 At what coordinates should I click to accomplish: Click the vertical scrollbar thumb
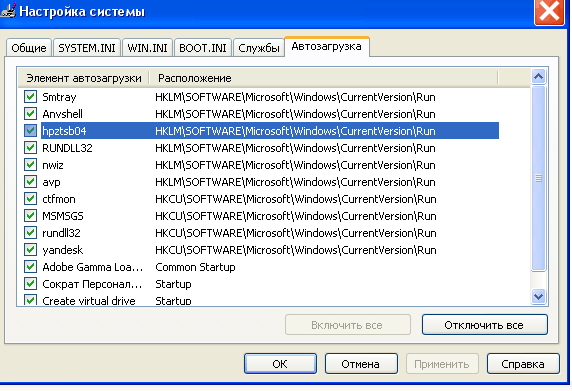(x=538, y=178)
